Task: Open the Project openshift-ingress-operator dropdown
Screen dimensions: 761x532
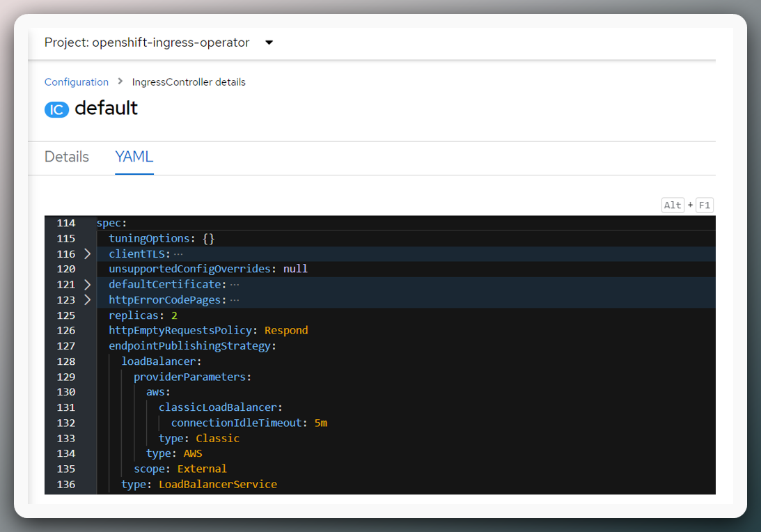Action: click(x=159, y=42)
